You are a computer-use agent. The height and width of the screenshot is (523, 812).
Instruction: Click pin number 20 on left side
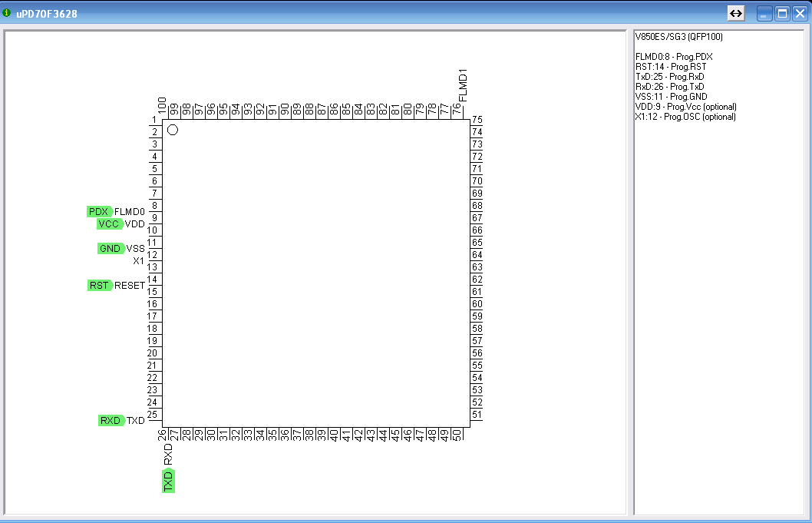pyautogui.click(x=152, y=353)
